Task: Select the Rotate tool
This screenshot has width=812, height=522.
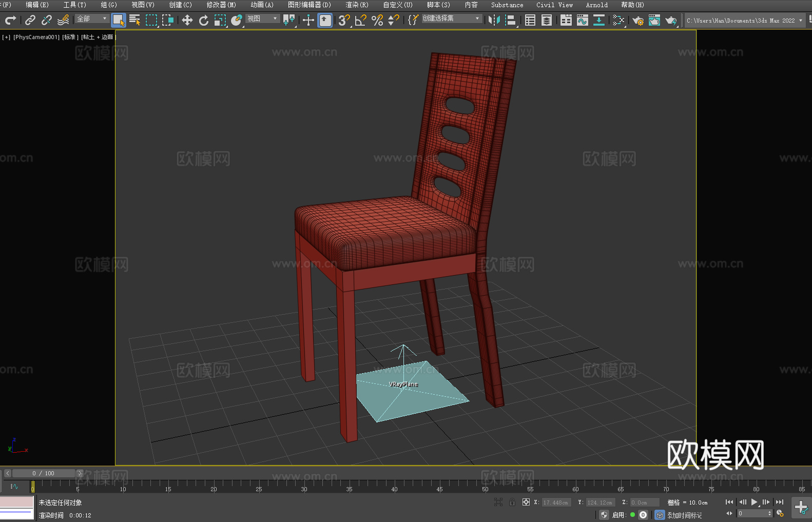Action: (x=204, y=20)
